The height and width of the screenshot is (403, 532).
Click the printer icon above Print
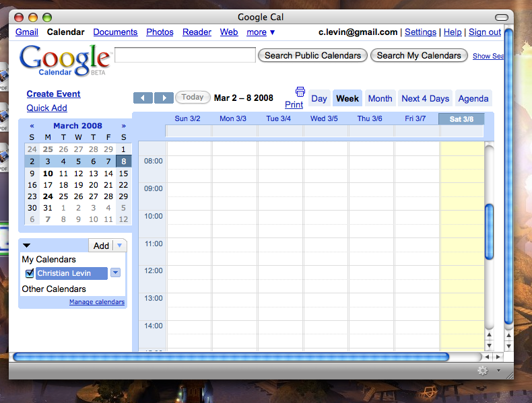(x=300, y=92)
